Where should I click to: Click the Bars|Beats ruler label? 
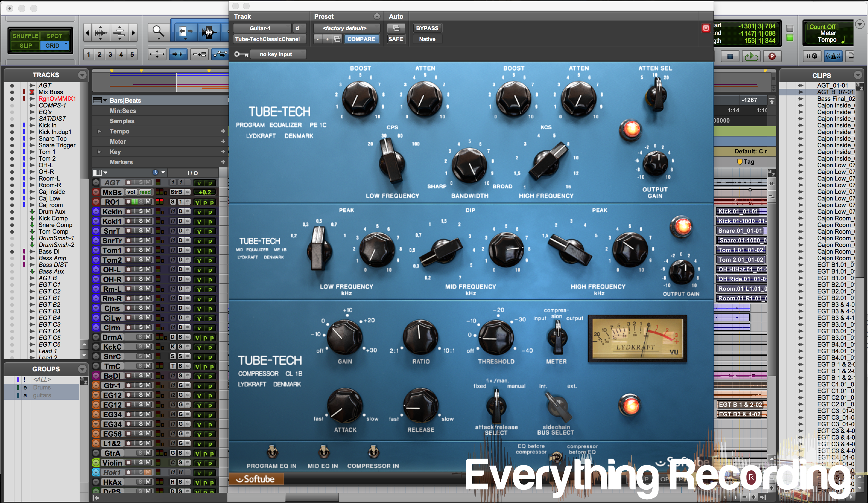pyautogui.click(x=126, y=100)
